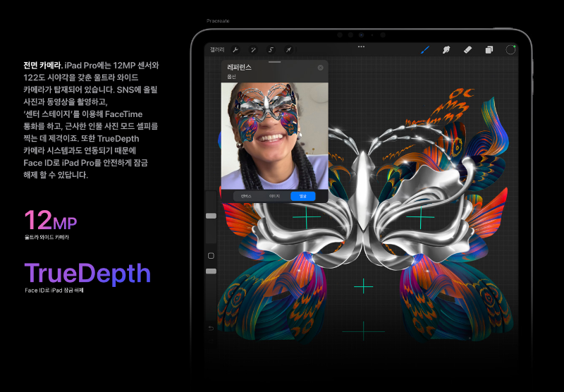This screenshot has height=392, width=564.
Task: Click the brush opacity slider handle
Action: [211, 271]
